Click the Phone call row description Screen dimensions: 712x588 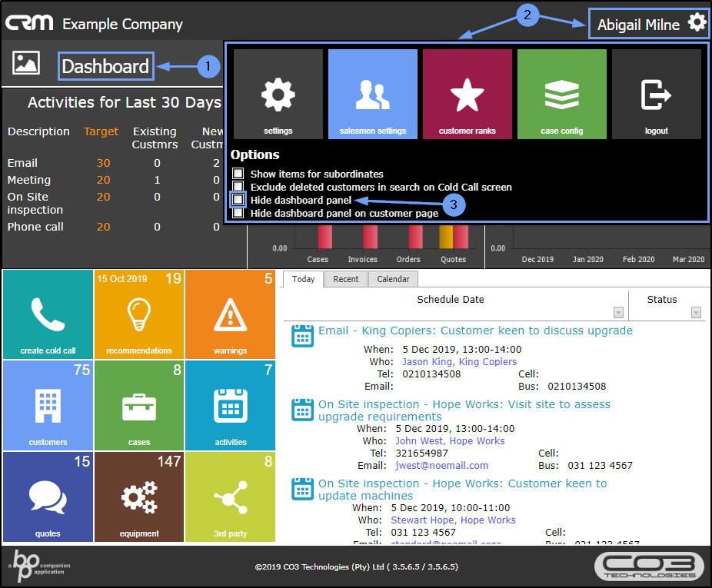tap(35, 227)
